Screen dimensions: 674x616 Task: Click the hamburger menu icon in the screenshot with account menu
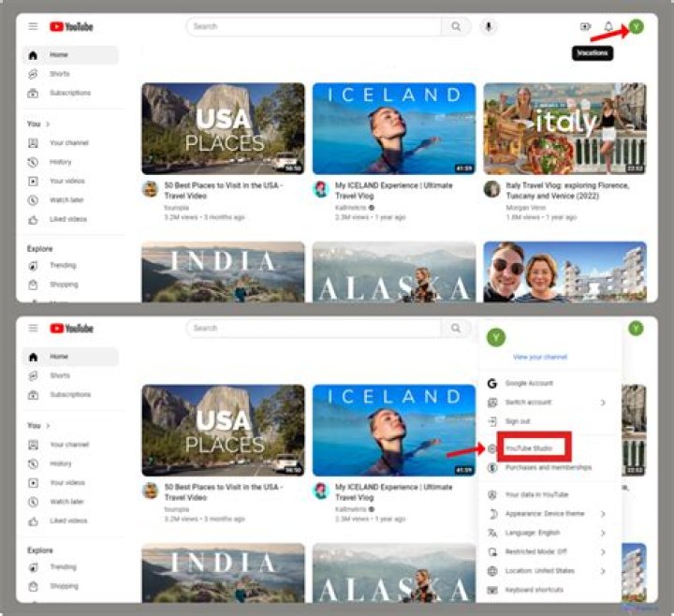tap(33, 328)
